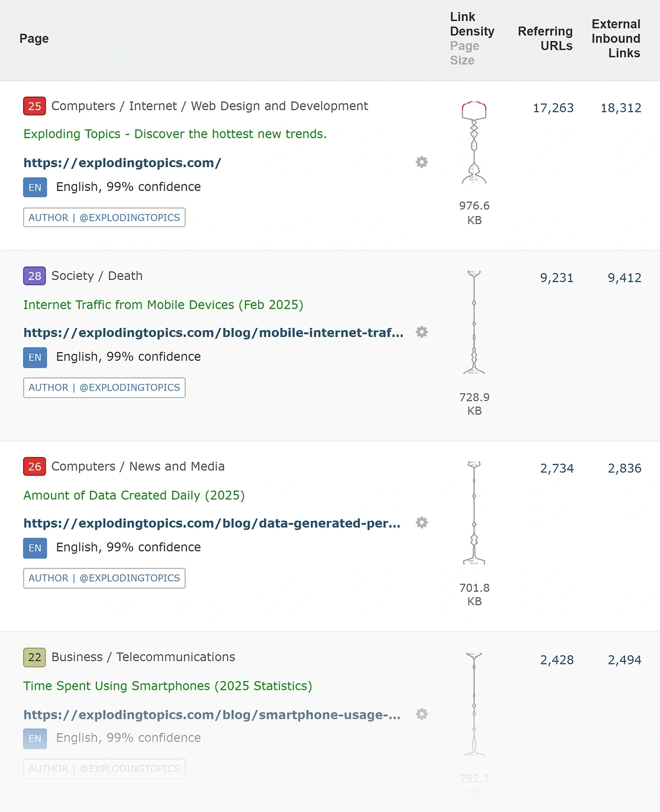Open link density chart for 976.6 KB page
This screenshot has width=660, height=812.
click(x=474, y=142)
